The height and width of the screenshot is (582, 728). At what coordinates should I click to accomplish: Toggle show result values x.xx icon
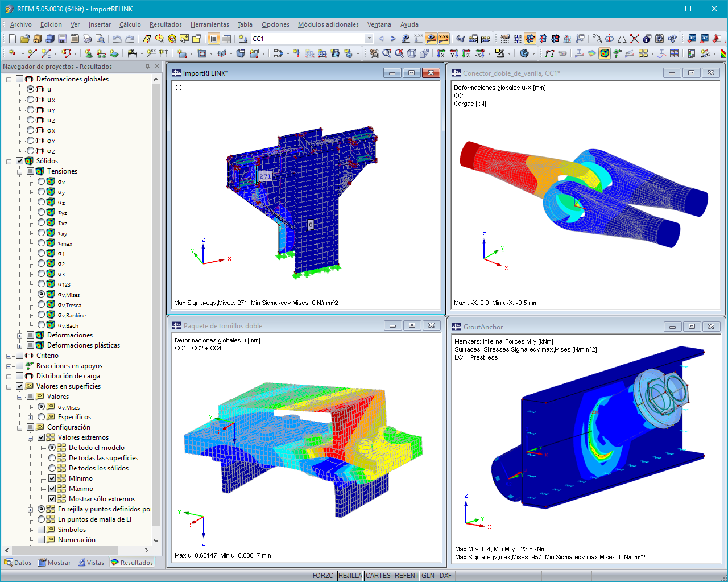coord(444,39)
